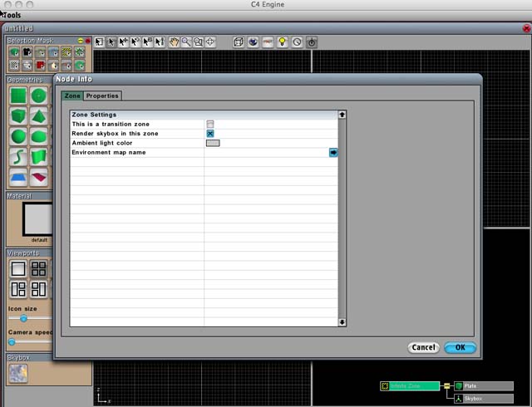Select the hand pan tool in toolbar

(175, 42)
